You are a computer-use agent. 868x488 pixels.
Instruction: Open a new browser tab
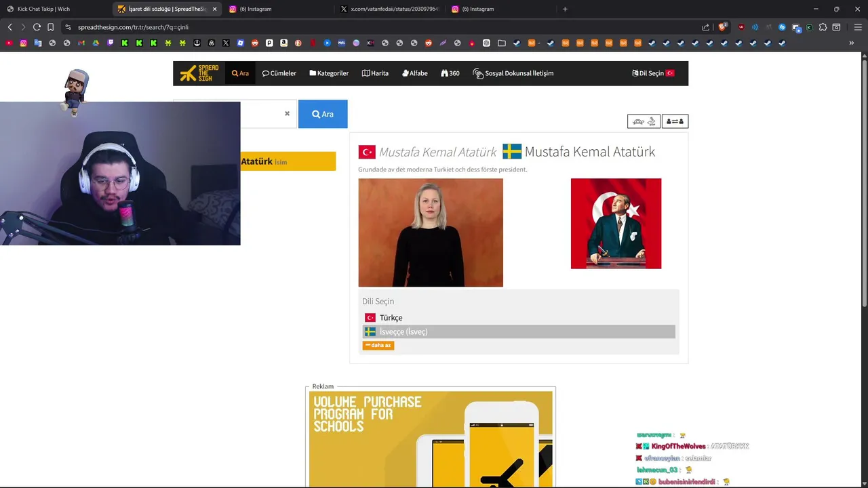tap(565, 9)
